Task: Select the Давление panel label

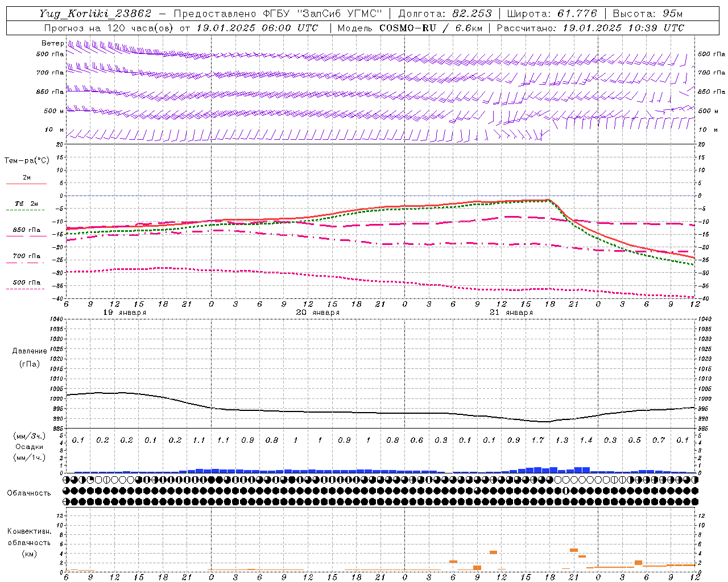Action: click(30, 351)
